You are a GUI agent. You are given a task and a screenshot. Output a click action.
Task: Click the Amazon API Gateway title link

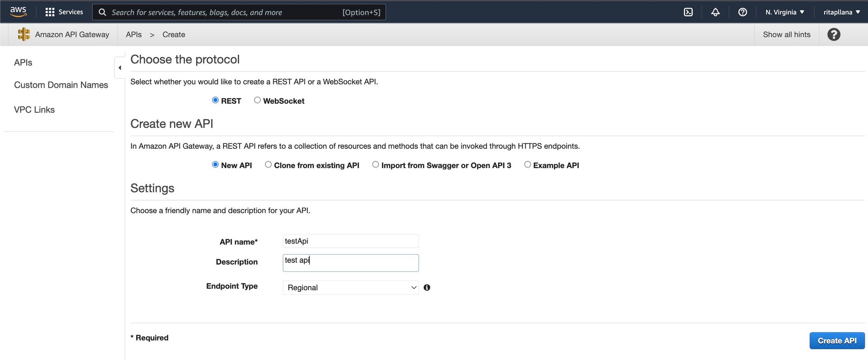(x=72, y=34)
